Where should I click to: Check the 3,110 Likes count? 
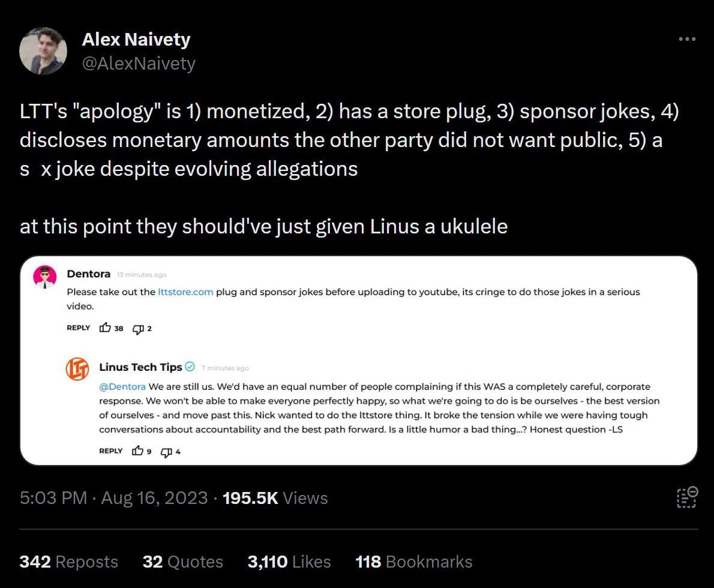point(289,562)
